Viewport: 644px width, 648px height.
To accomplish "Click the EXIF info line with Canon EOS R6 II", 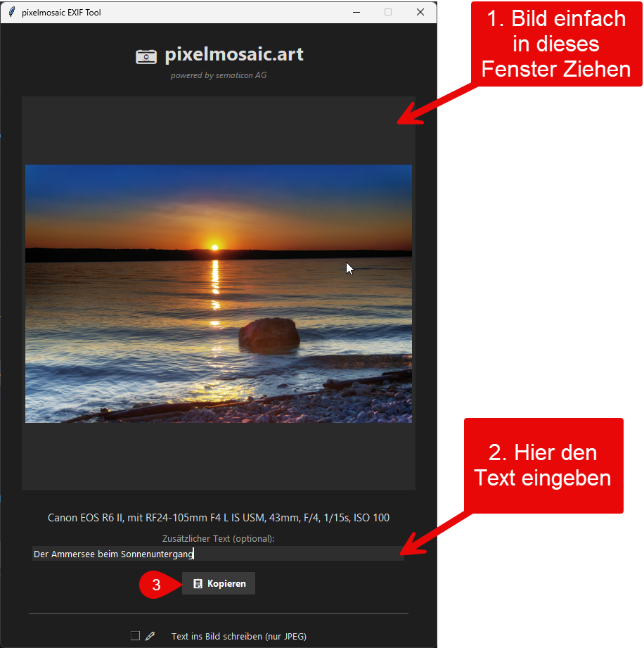I will pos(219,518).
